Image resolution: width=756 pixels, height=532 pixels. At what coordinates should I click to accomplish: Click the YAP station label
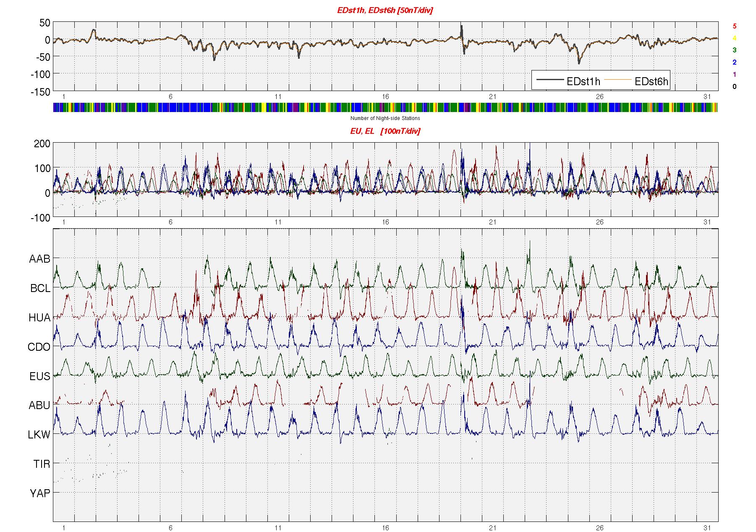pos(40,493)
